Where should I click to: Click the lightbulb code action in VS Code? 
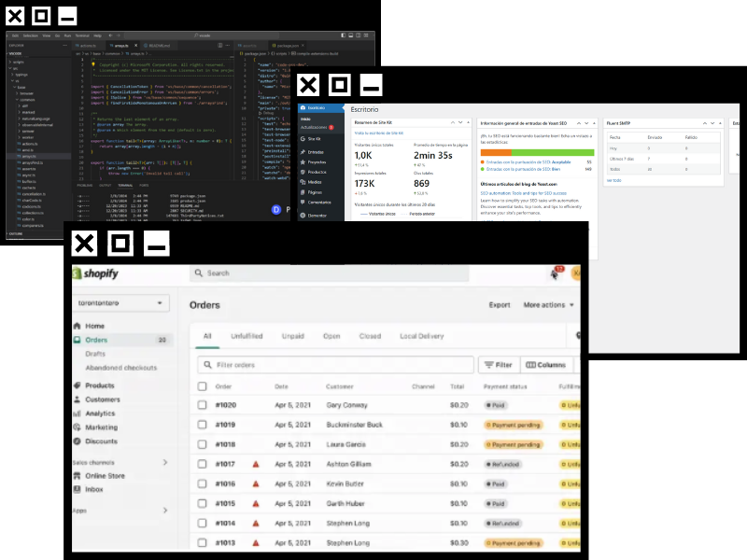(93, 64)
